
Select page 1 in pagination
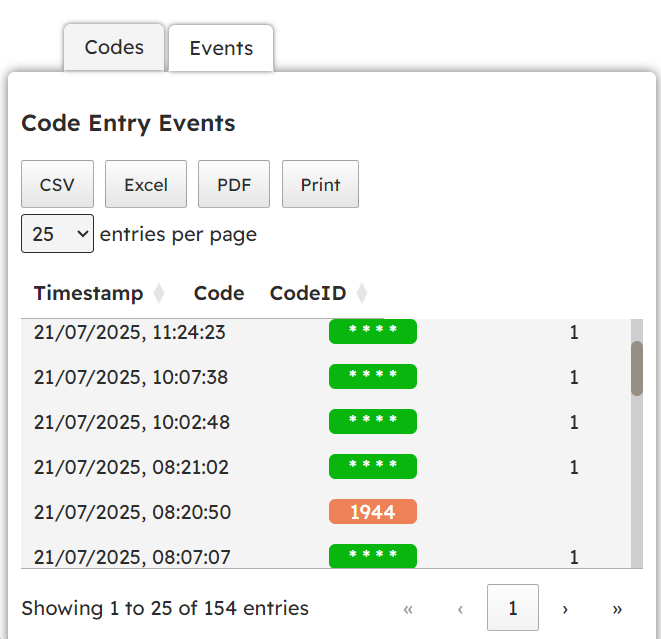click(x=513, y=608)
